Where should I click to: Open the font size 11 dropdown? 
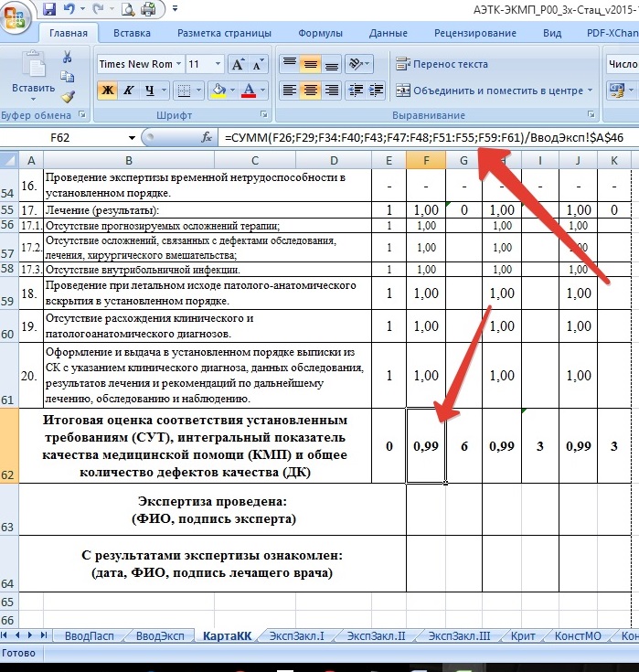click(218, 64)
